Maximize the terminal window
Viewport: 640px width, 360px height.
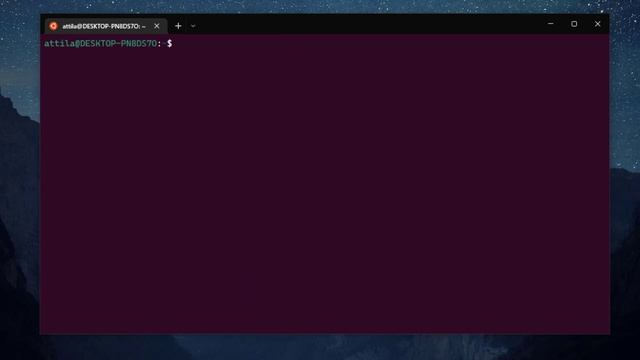(x=574, y=24)
